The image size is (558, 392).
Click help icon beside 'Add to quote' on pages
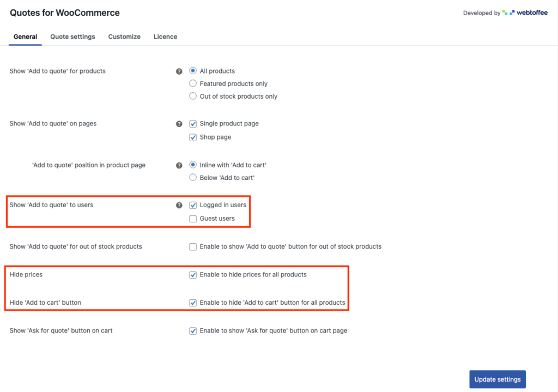179,124
